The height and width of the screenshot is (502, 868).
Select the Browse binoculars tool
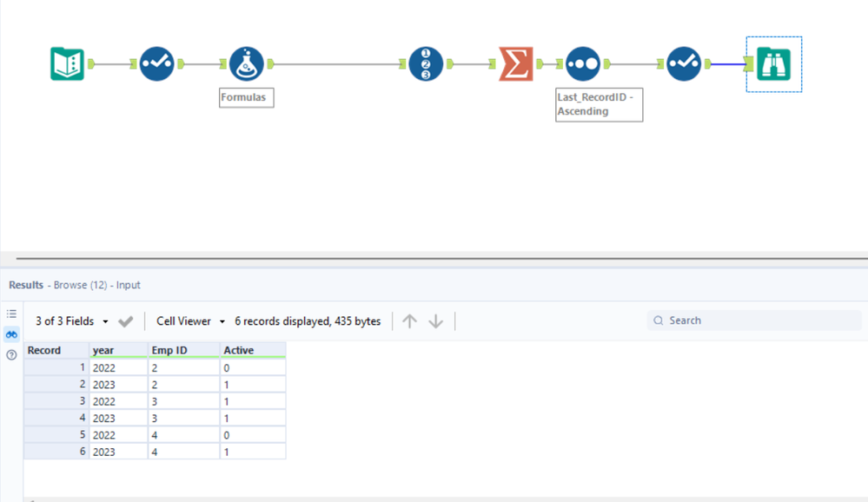773,63
